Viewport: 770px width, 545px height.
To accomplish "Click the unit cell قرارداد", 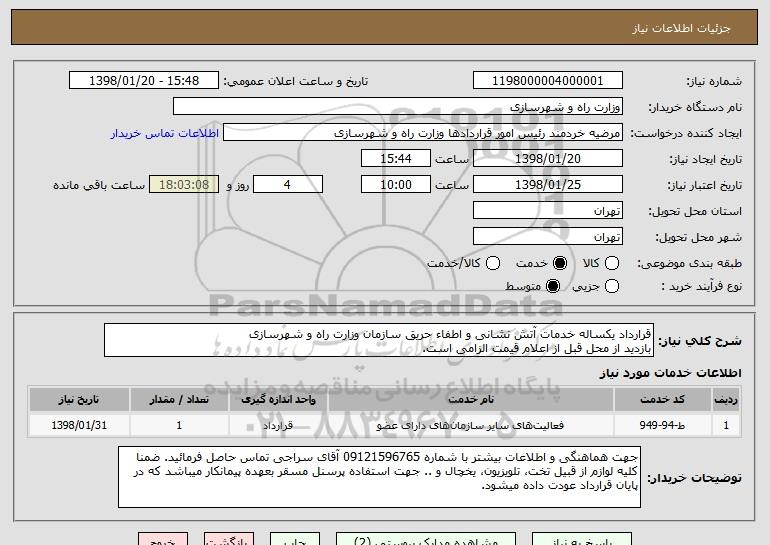I will [x=278, y=425].
